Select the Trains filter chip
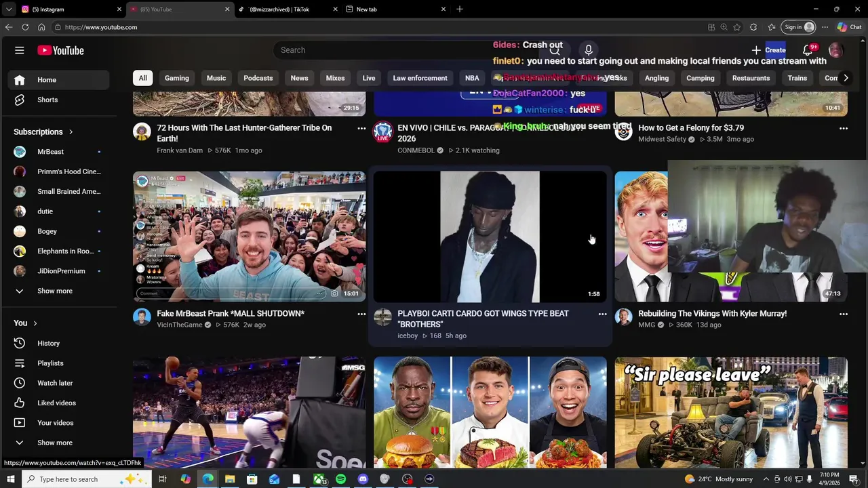 (797, 78)
